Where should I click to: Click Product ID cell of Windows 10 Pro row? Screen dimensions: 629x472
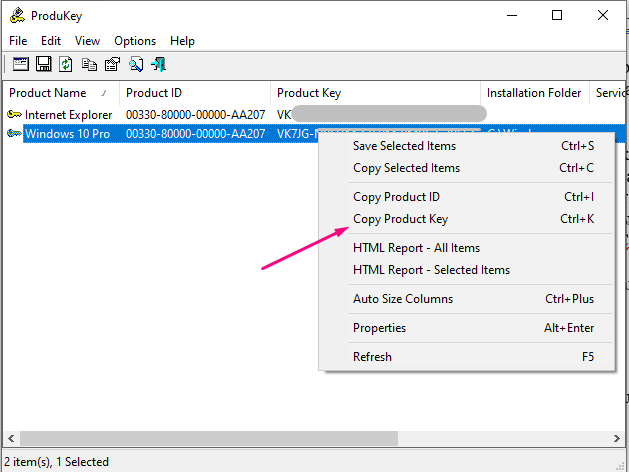[x=195, y=134]
